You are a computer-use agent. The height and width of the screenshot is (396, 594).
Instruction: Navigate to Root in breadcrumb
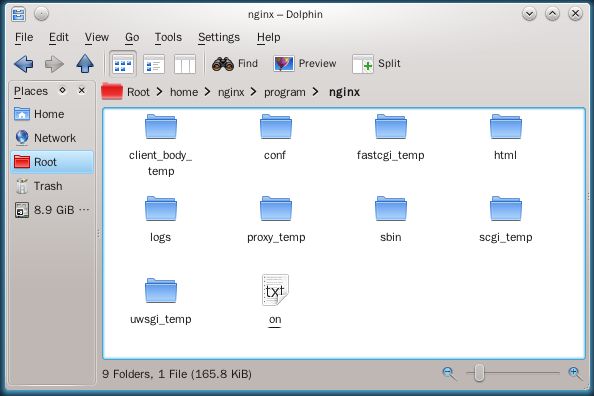tap(138, 92)
